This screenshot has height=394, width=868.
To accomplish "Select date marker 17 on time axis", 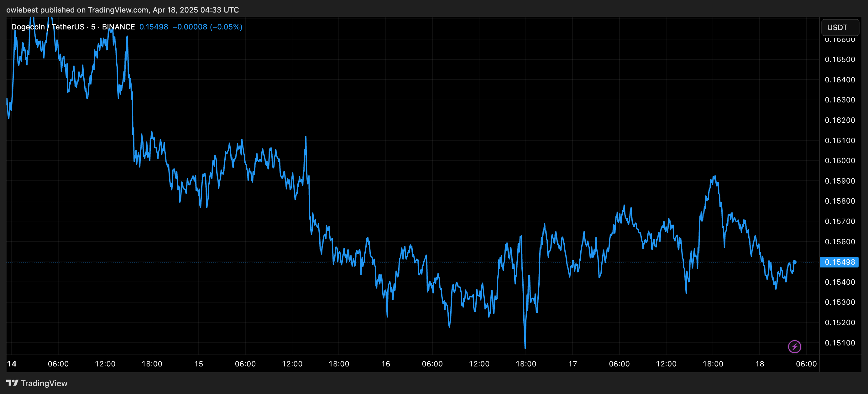I will click(x=573, y=364).
